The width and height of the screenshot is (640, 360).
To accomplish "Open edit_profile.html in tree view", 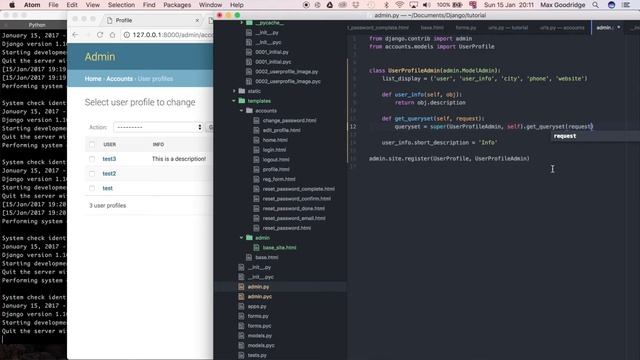I will tap(282, 130).
